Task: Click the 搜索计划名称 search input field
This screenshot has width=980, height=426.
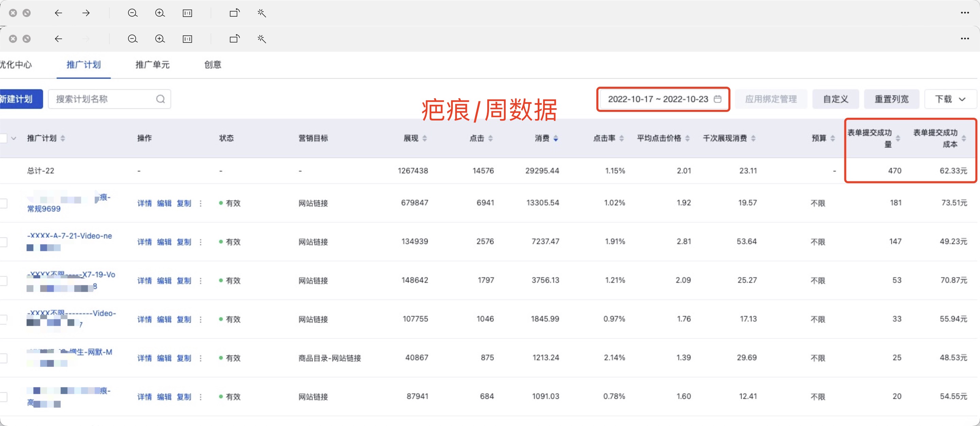Action: (103, 99)
